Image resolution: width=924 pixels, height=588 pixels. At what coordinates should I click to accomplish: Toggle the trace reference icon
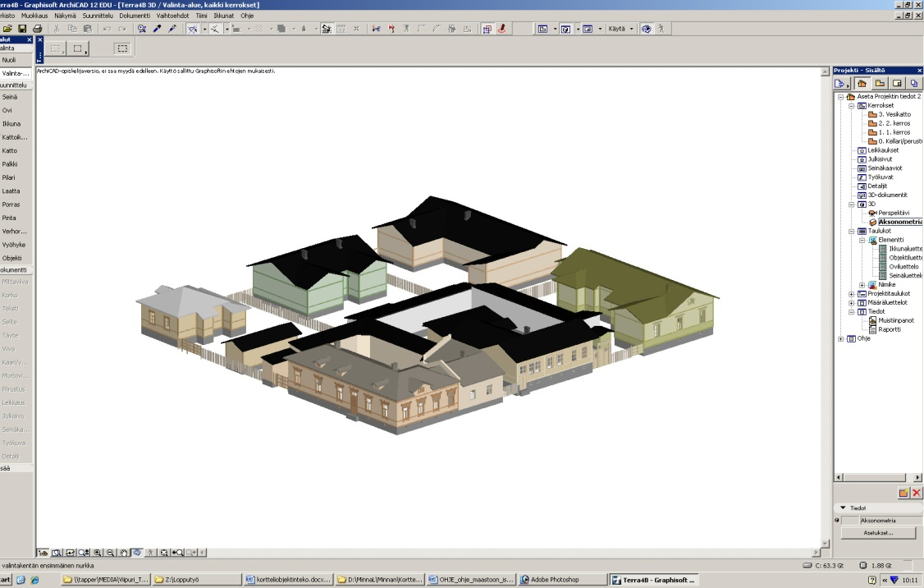[x=487, y=28]
